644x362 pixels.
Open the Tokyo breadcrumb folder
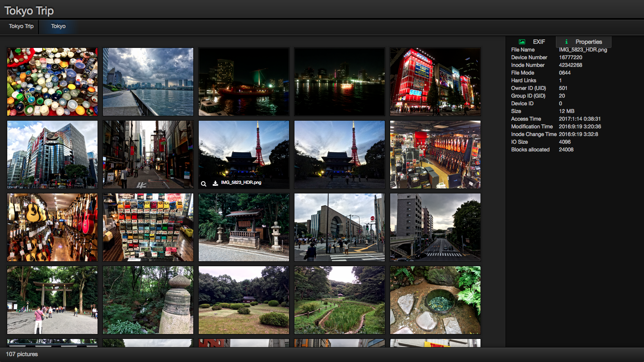coord(58,26)
